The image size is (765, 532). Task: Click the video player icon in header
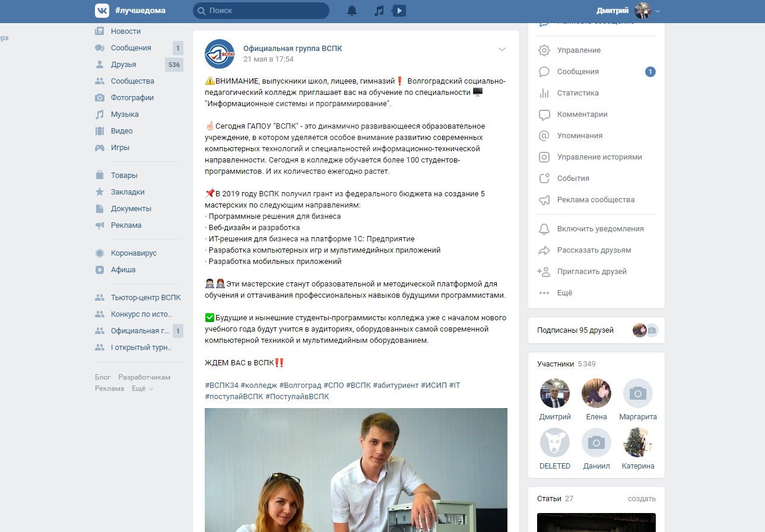point(399,11)
